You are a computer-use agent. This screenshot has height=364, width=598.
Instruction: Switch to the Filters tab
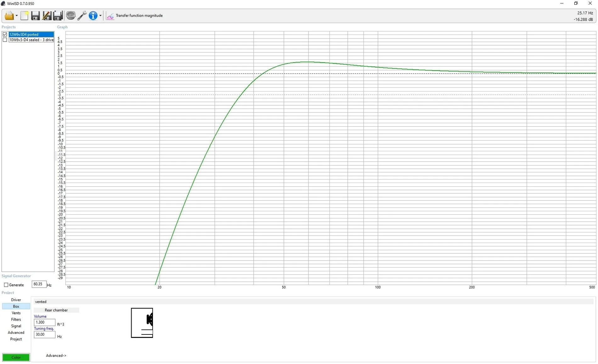click(16, 320)
